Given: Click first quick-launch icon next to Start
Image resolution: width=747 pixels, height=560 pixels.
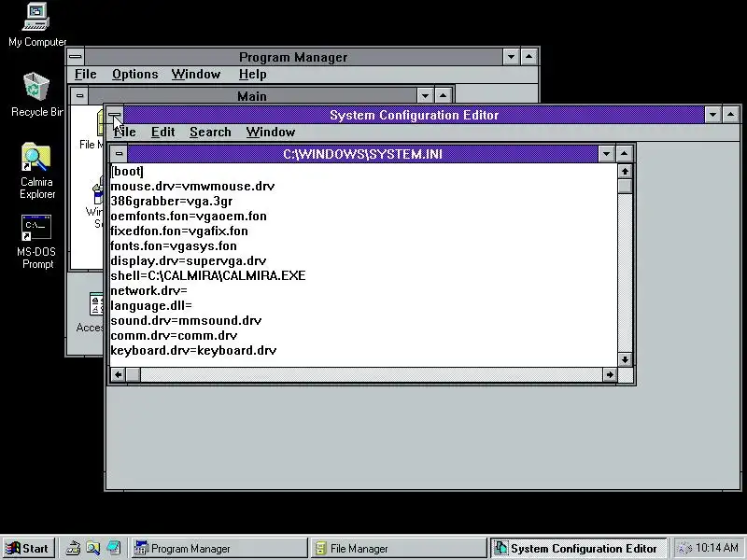Looking at the screenshot, I should click(x=73, y=548).
